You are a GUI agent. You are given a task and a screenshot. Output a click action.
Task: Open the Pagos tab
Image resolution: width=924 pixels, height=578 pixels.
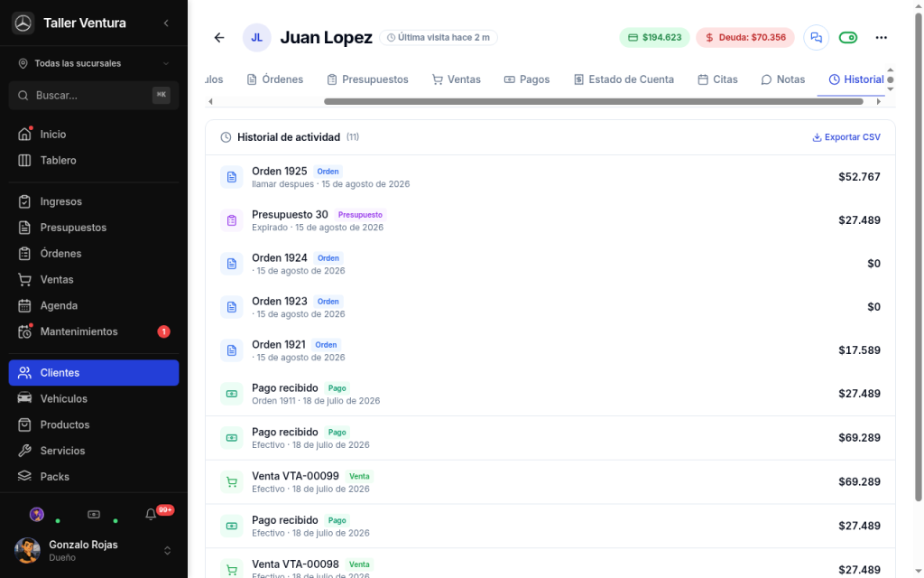point(527,79)
